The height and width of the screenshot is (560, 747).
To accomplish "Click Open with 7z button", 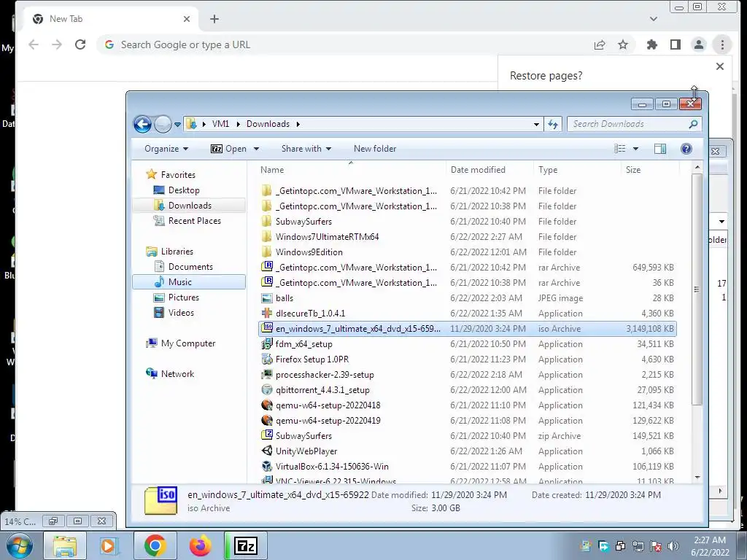I will click(x=228, y=149).
